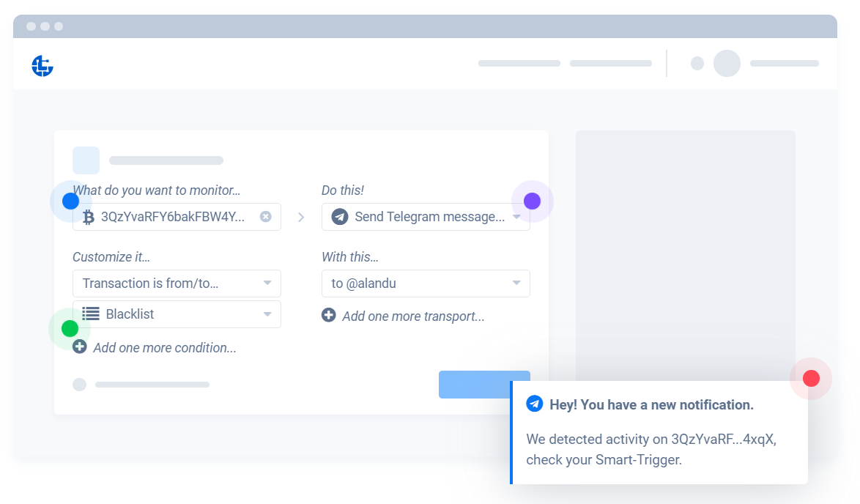Viewport: 860px width, 504px height.
Task: Click the round user avatar in header
Action: tap(727, 64)
